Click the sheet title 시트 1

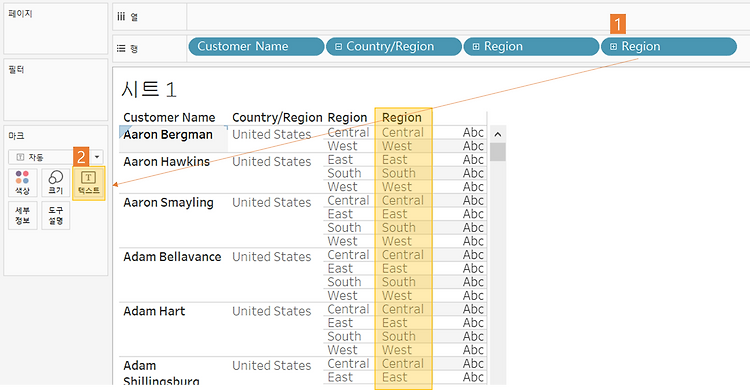[149, 89]
